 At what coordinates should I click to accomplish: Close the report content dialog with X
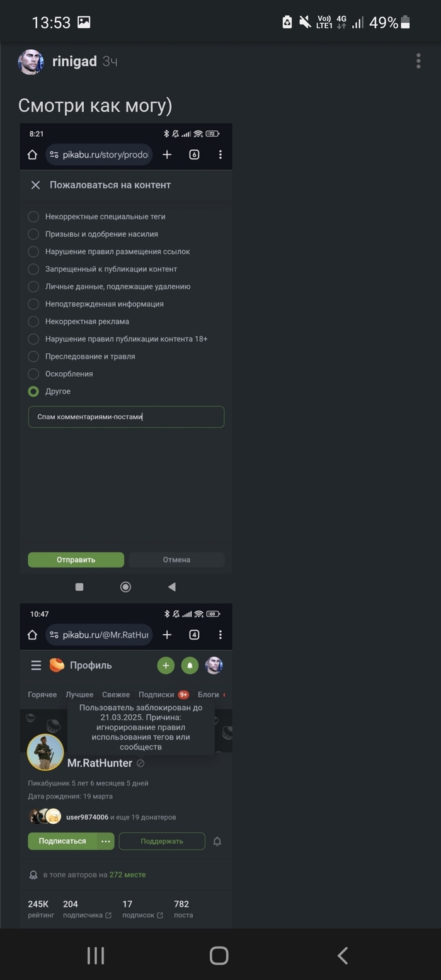[x=35, y=185]
